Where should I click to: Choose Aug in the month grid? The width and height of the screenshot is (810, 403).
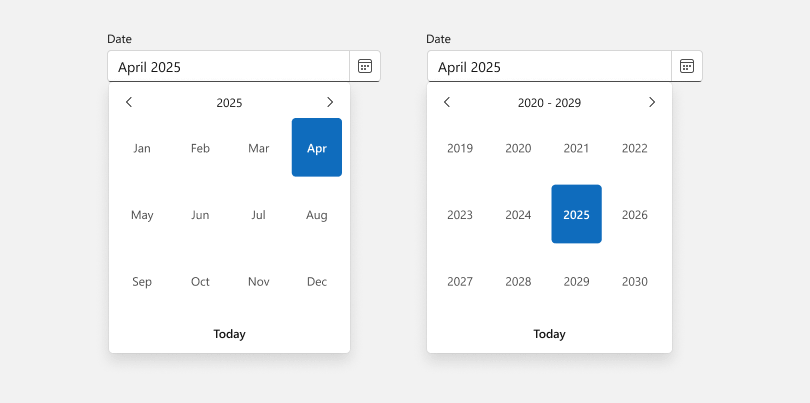317,215
